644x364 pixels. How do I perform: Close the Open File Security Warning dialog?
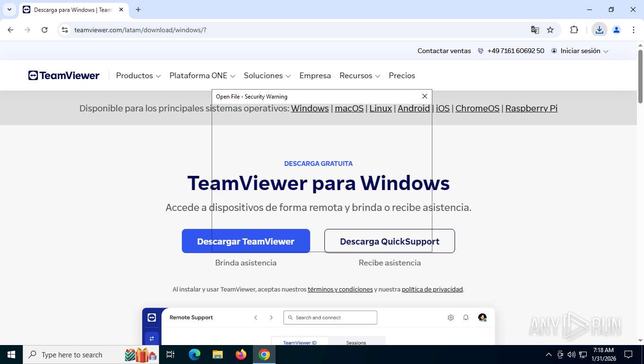tap(425, 96)
